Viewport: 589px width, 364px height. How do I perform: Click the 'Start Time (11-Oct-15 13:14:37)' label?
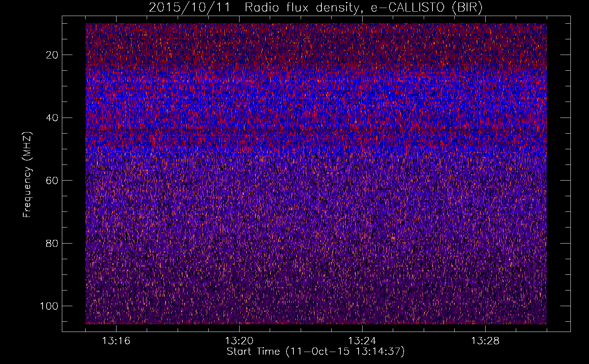click(x=316, y=352)
